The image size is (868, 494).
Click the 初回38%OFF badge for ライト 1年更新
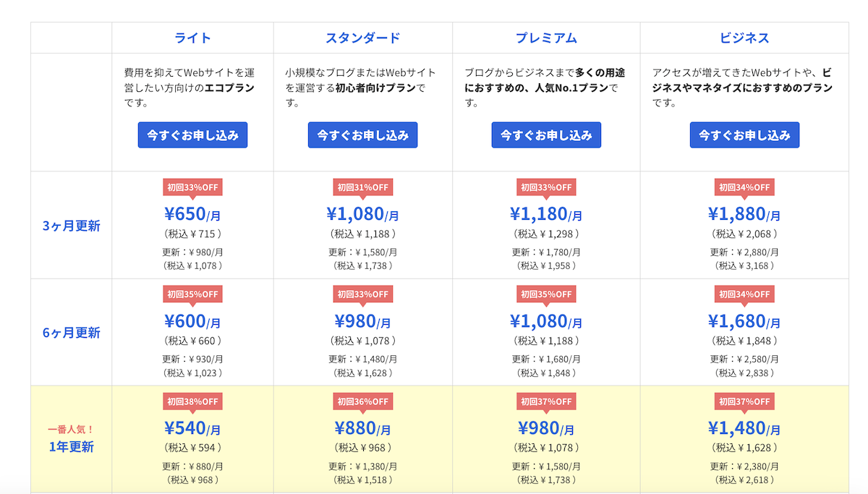coord(192,401)
